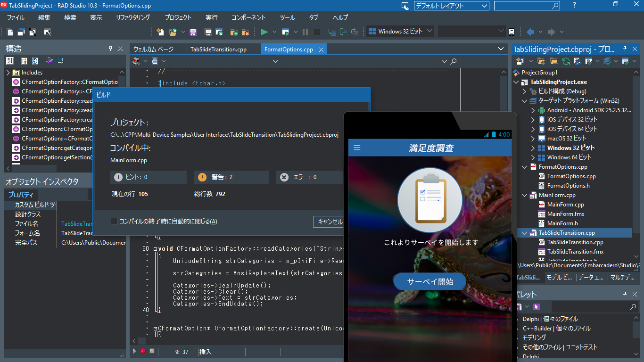Image resolution: width=644 pixels, height=362 pixels.
Task: Collapse the ターゲット プラットフォーム node
Action: pyautogui.click(x=524, y=101)
